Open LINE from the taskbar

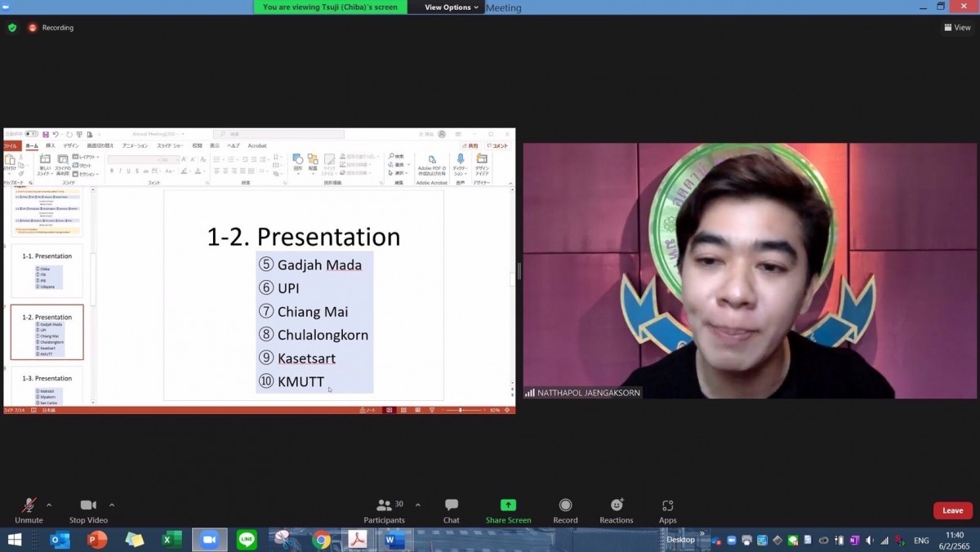coord(247,540)
